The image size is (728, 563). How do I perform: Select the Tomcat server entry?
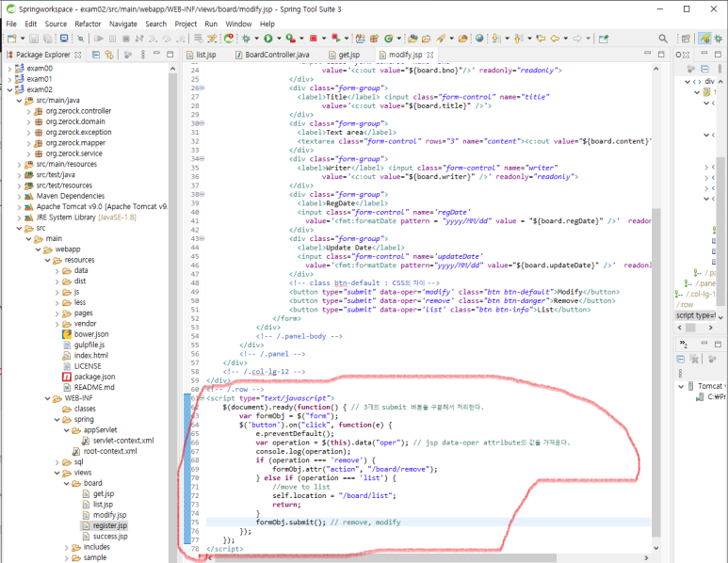705,386
